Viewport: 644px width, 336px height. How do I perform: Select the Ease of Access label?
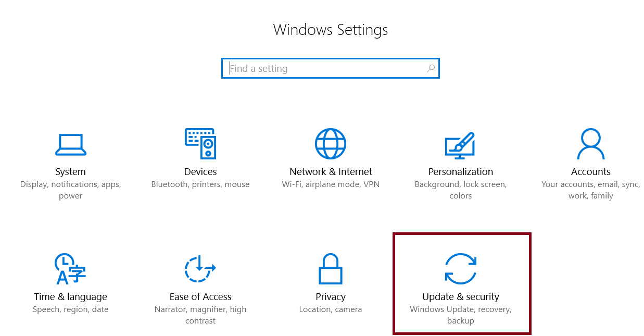coord(200,297)
